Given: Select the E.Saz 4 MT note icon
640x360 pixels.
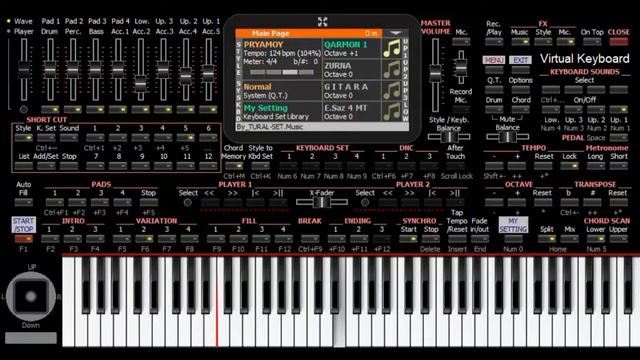Looking at the screenshot, I should click(391, 111).
